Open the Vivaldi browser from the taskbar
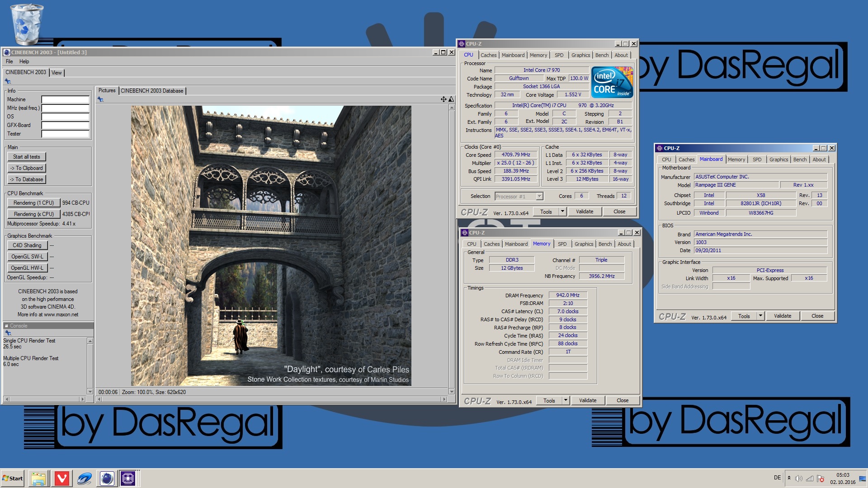Screen dimensions: 868x488 point(62,479)
